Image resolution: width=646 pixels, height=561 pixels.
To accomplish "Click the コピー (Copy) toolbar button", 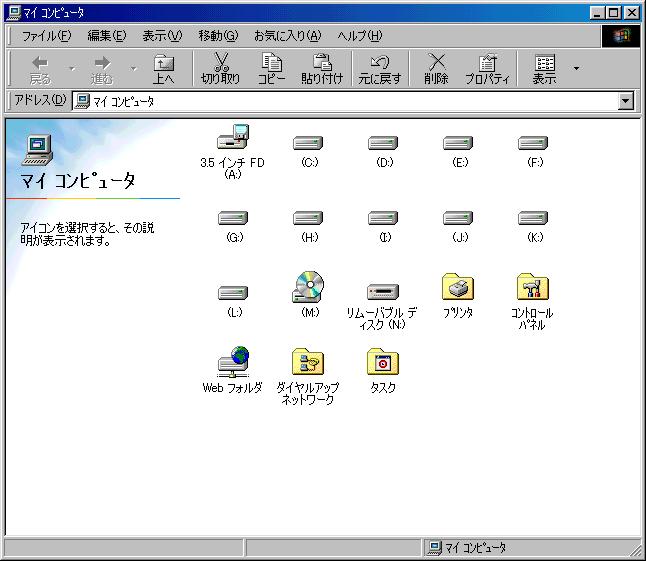I will [272, 69].
